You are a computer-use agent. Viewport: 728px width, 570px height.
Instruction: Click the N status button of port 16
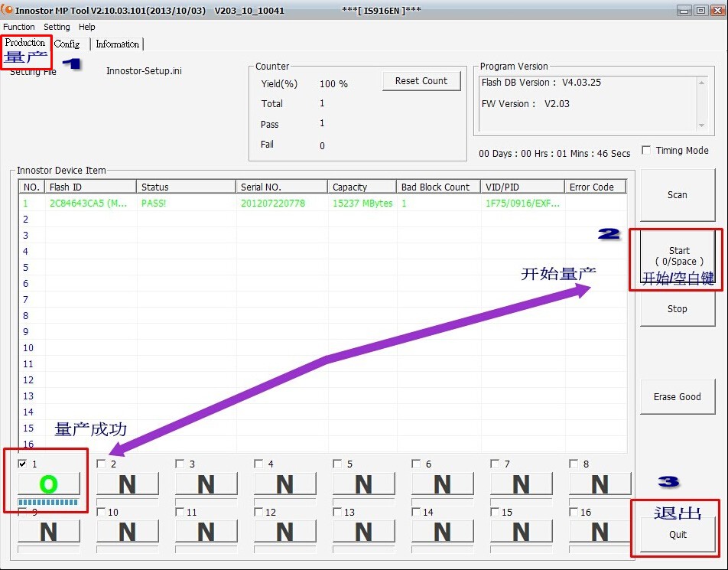pyautogui.click(x=600, y=532)
